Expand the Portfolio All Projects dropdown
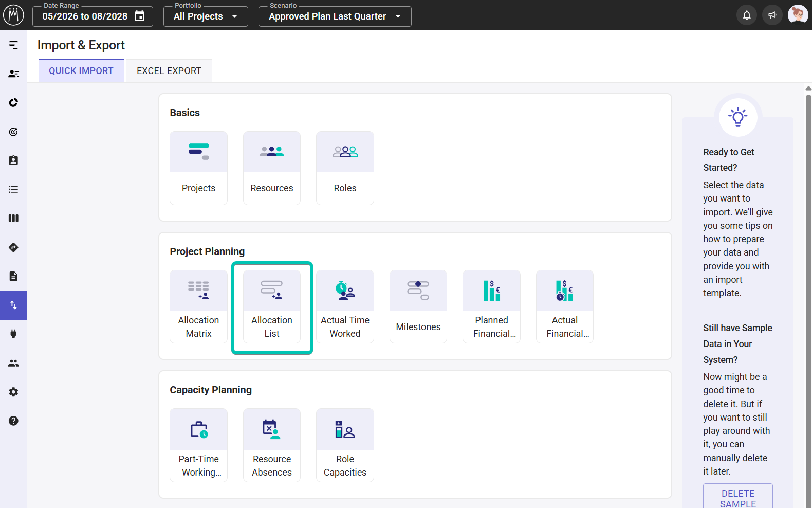812x508 pixels. [x=206, y=16]
